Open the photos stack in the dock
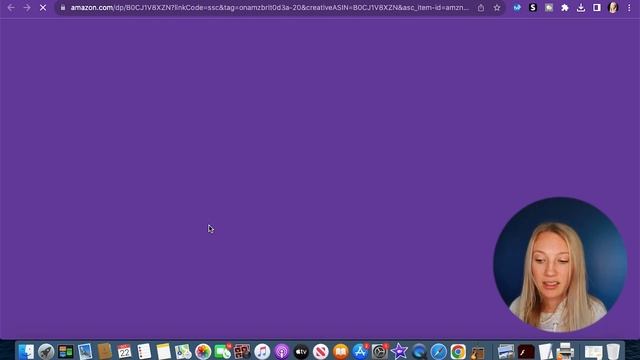640x360 pixels. tap(506, 351)
